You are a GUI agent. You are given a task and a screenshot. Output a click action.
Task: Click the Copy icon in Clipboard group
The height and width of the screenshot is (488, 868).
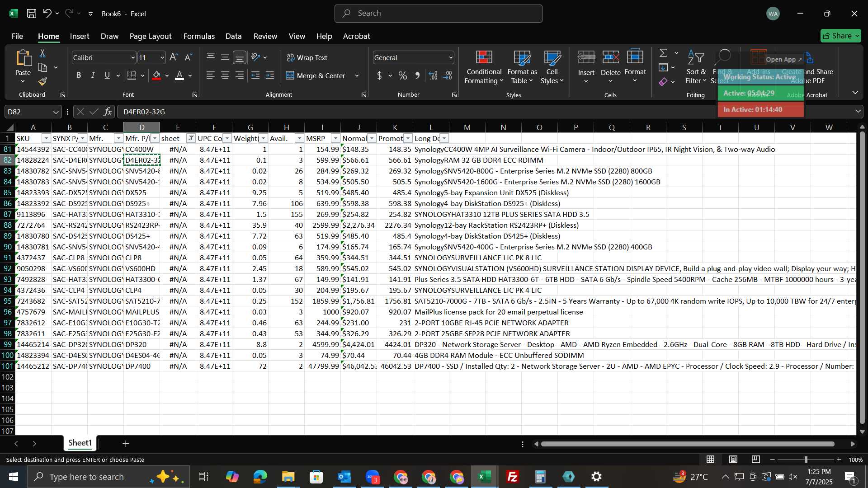coord(42,68)
